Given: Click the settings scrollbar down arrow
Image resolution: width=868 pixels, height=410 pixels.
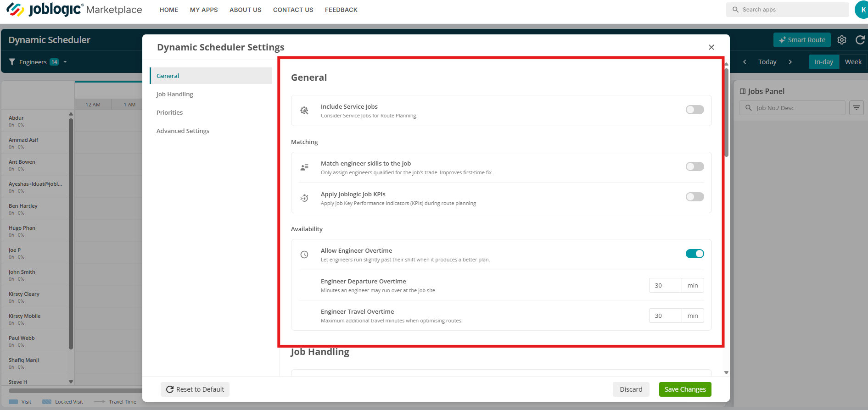Looking at the screenshot, I should [726, 372].
